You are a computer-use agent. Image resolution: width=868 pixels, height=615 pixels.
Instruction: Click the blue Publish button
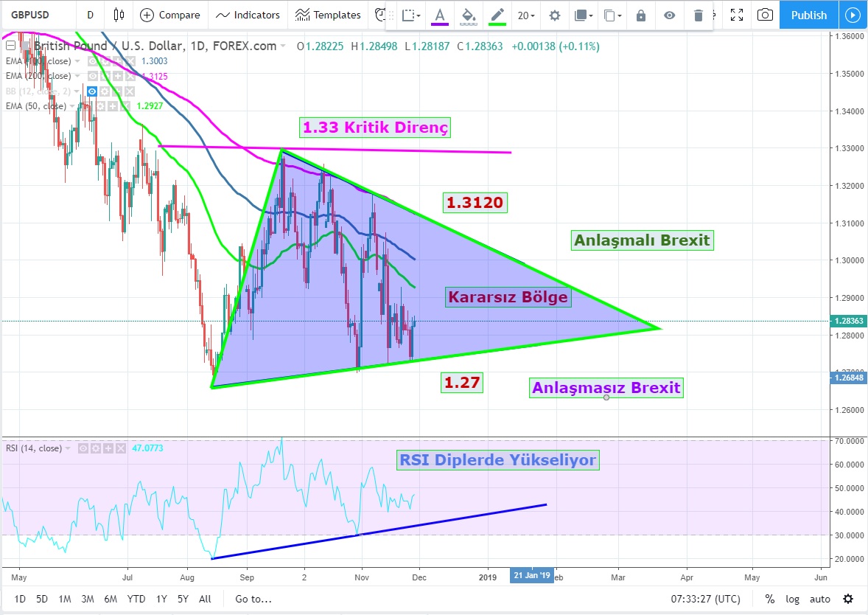coord(808,15)
